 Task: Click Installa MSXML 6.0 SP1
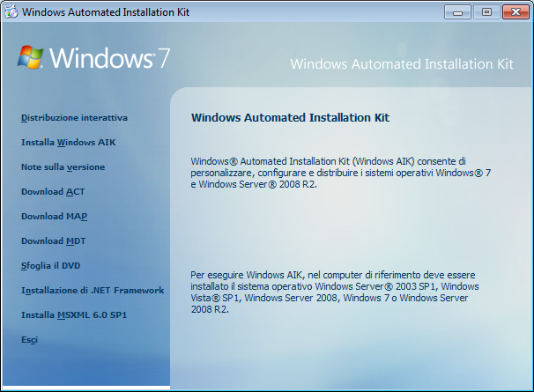74,315
